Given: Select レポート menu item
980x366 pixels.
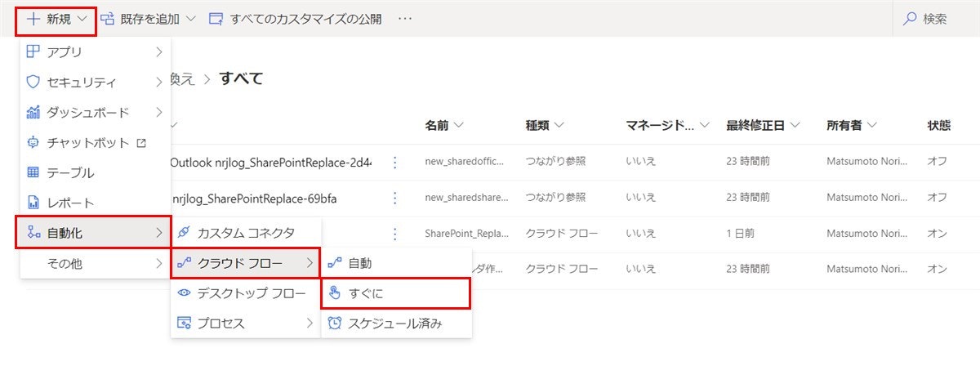Looking at the screenshot, I should tap(96, 203).
